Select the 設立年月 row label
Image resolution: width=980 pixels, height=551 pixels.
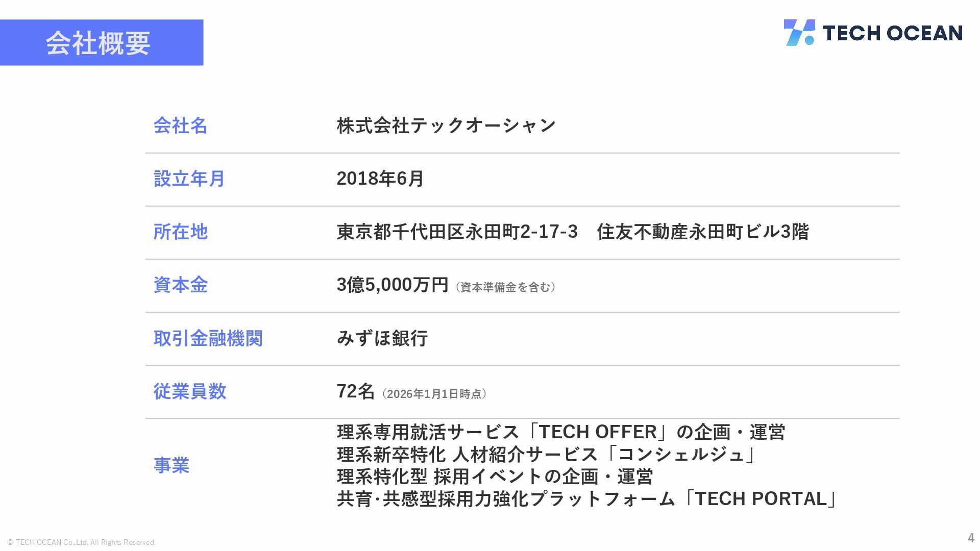tap(189, 179)
